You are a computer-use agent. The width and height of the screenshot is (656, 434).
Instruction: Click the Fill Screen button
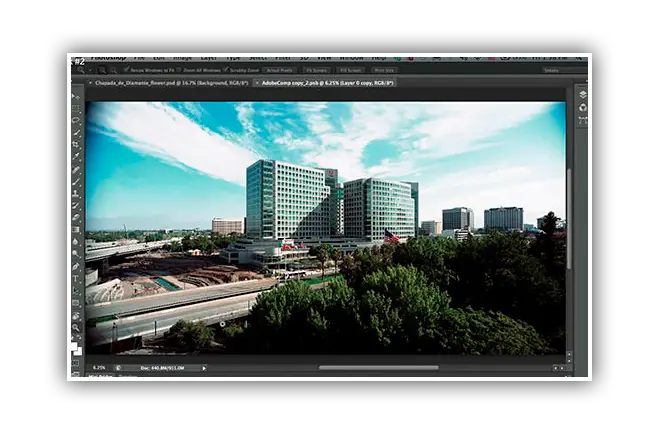(350, 70)
